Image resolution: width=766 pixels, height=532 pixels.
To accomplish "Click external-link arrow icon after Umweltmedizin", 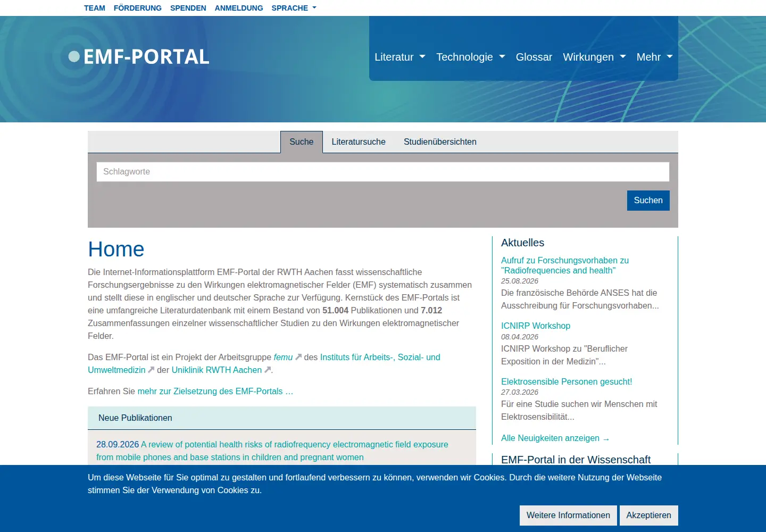I will (151, 370).
